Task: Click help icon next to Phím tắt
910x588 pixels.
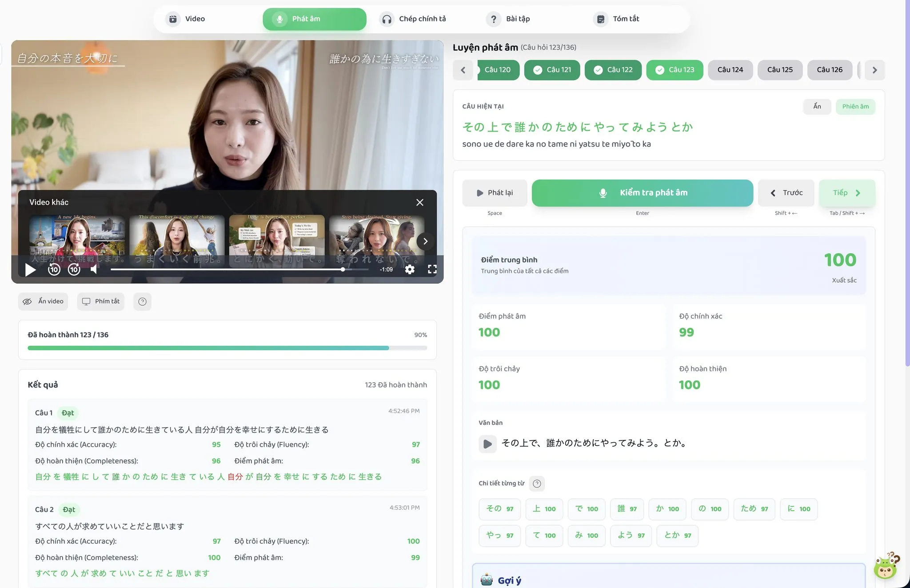Action: pos(142,302)
